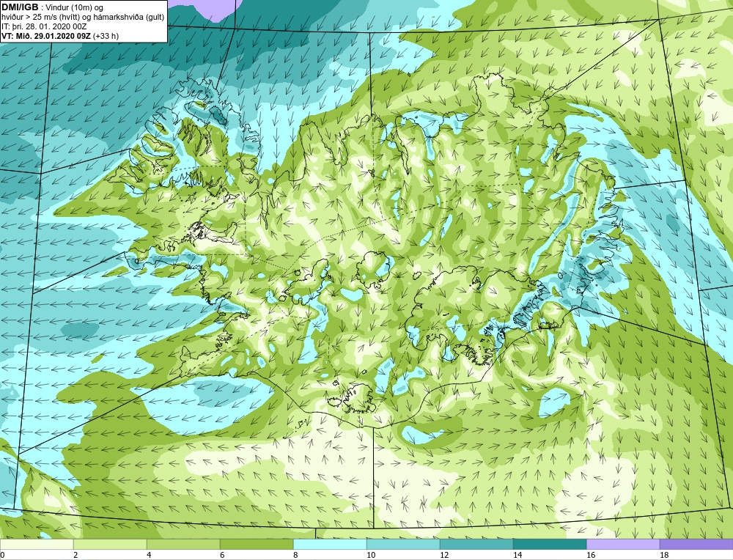Click the 4–6 m/s green legend swatch

183,544
